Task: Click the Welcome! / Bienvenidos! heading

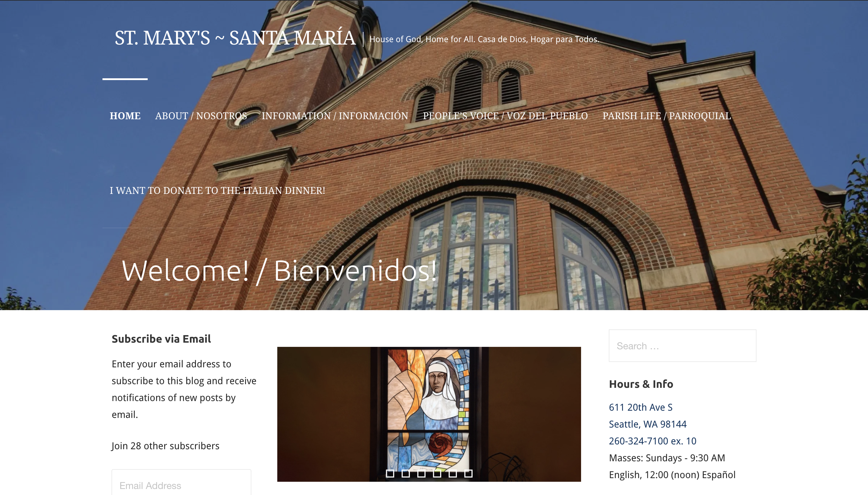Action: pos(279,271)
